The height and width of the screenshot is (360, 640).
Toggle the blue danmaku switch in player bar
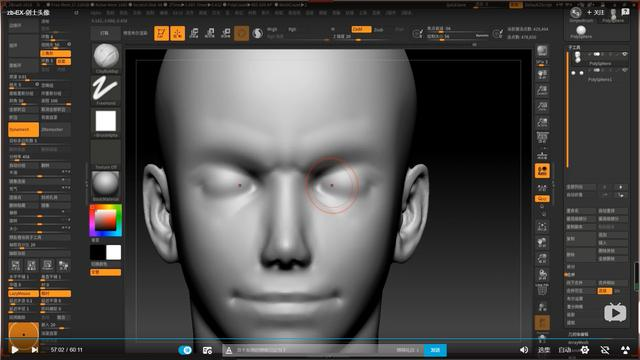coord(185,350)
